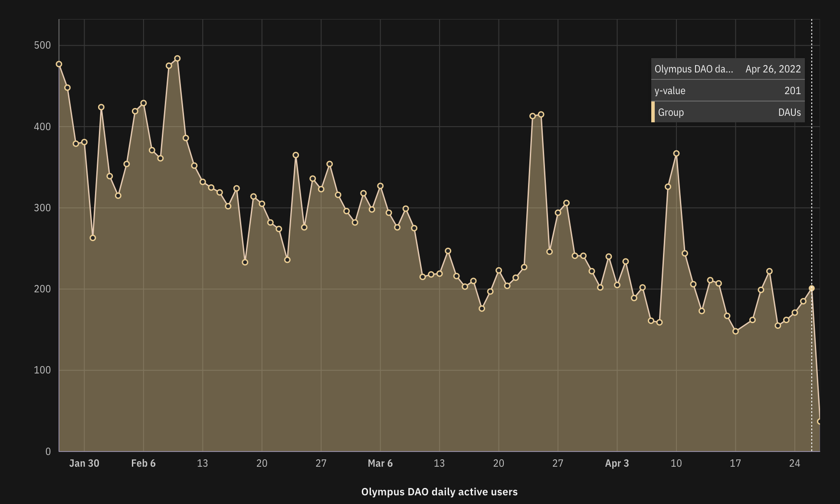Click the 'Feb 6' x-axis label
This screenshot has width=840, height=504.
coord(143,463)
